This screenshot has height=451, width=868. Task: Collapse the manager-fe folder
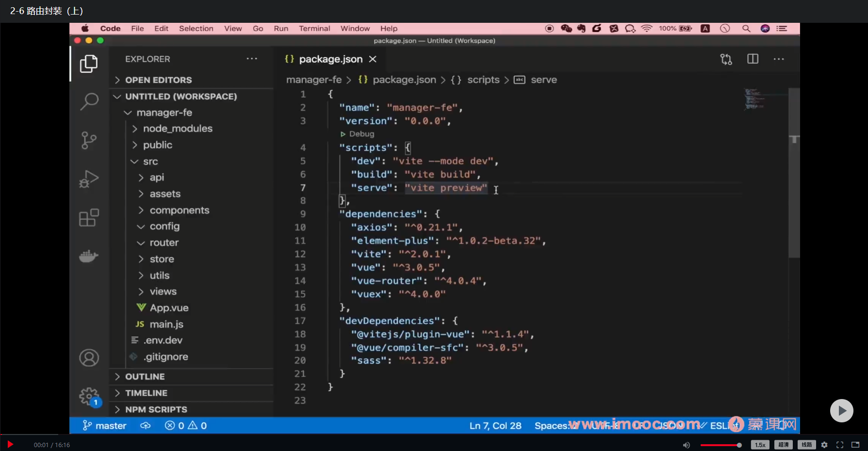[x=164, y=113]
